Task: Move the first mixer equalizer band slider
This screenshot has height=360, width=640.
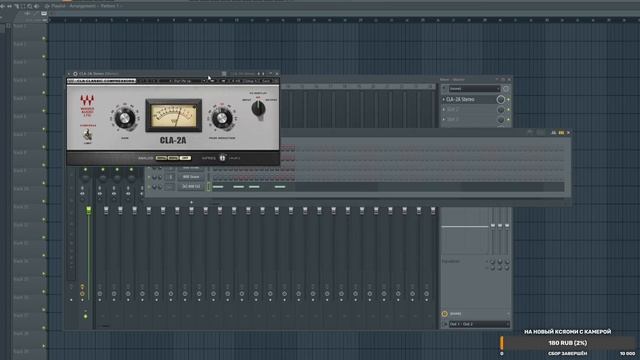Action: (493, 226)
